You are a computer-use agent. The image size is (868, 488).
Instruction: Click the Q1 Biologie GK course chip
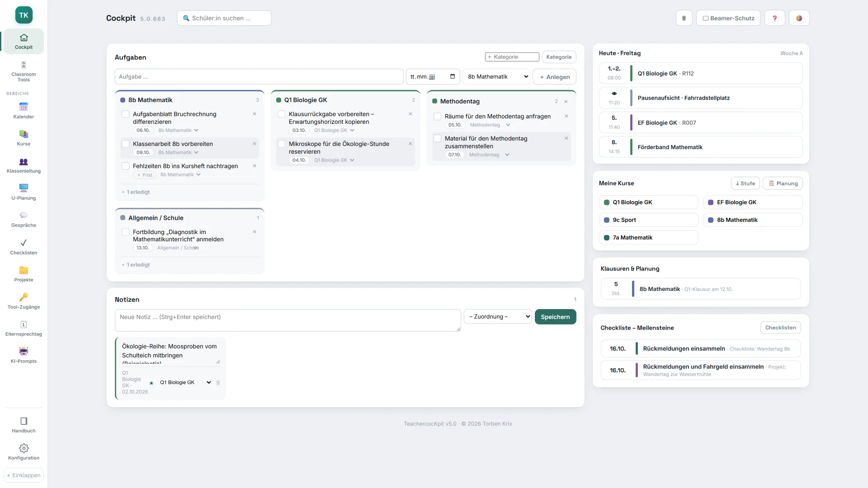[x=648, y=202]
